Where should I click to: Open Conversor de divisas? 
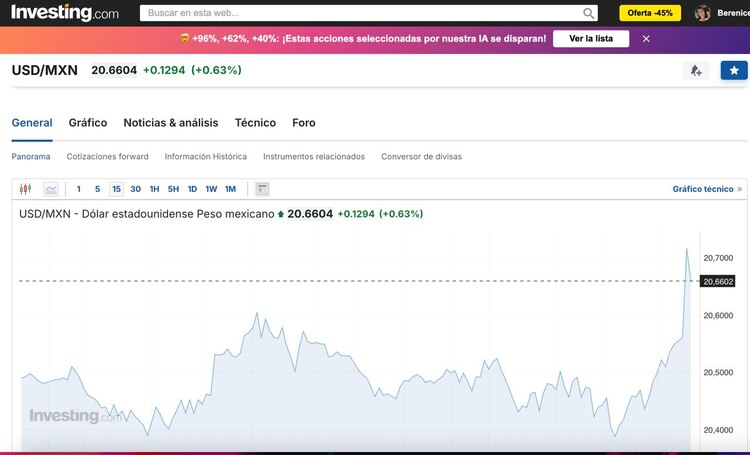click(x=421, y=156)
